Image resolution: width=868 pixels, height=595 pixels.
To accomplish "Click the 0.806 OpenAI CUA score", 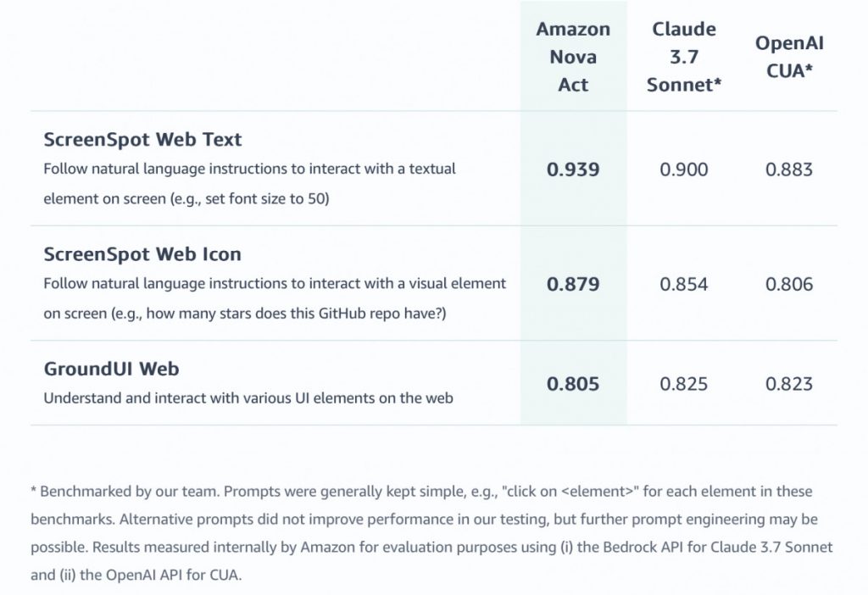I will tap(789, 284).
